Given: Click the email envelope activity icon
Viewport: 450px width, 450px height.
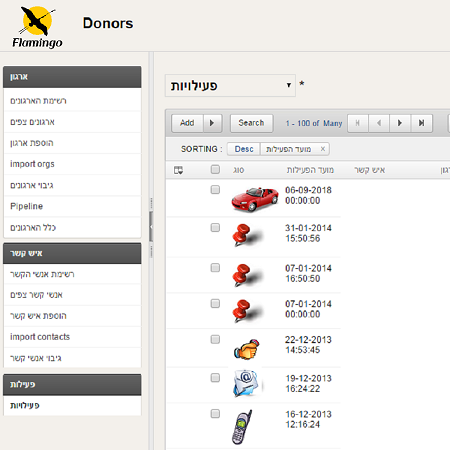Looking at the screenshot, I should [x=246, y=383].
